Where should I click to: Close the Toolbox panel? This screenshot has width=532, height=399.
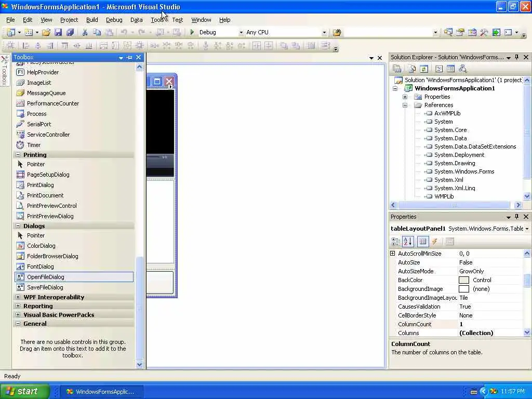click(x=138, y=57)
